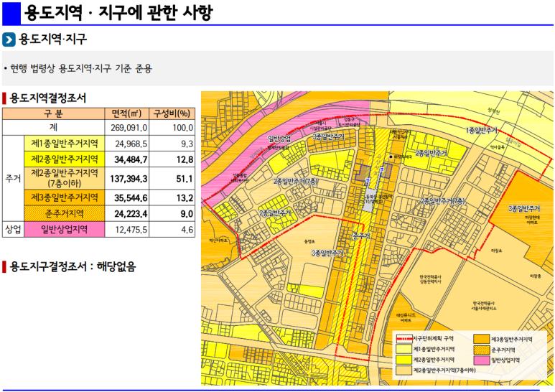
Task: Click the 용도지역결정조서 heading
Action: [x=48, y=98]
